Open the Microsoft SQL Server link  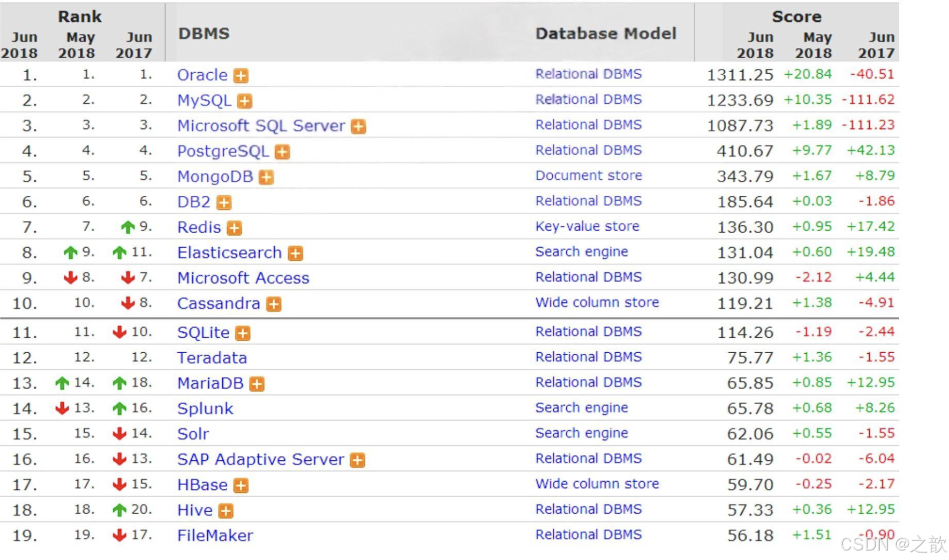pos(261,126)
